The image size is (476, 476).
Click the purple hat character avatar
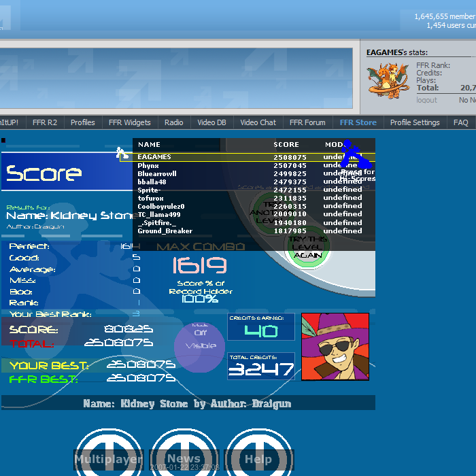[335, 346]
